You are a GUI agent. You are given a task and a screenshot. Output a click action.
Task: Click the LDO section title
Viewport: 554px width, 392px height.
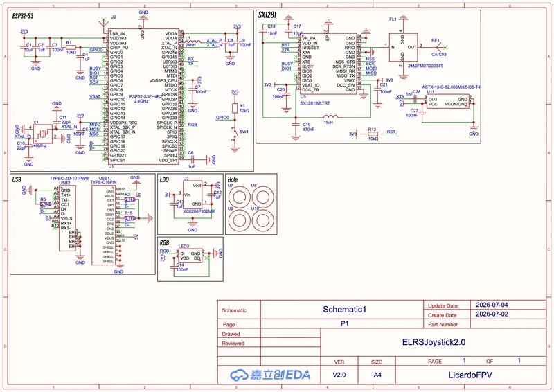(x=164, y=179)
